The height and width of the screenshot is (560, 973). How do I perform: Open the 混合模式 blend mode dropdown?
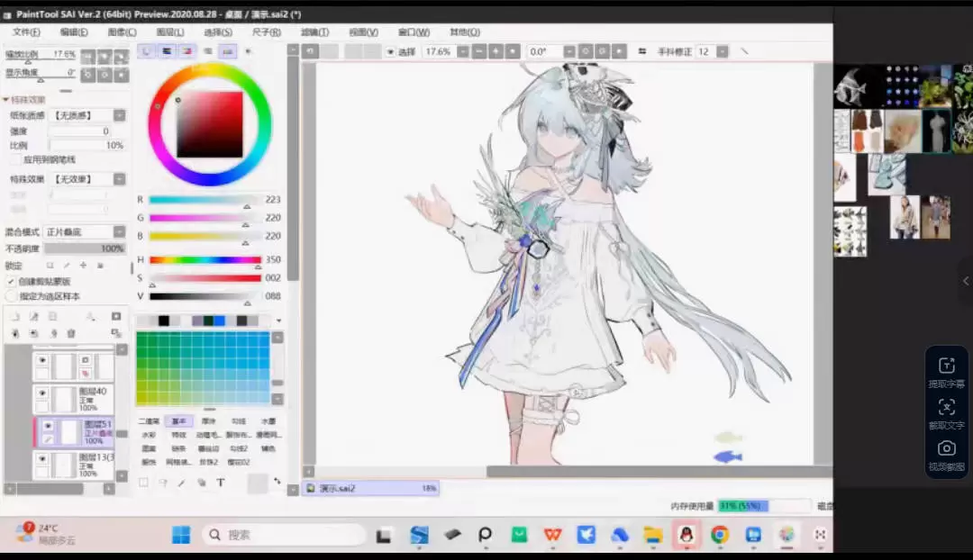click(x=119, y=232)
